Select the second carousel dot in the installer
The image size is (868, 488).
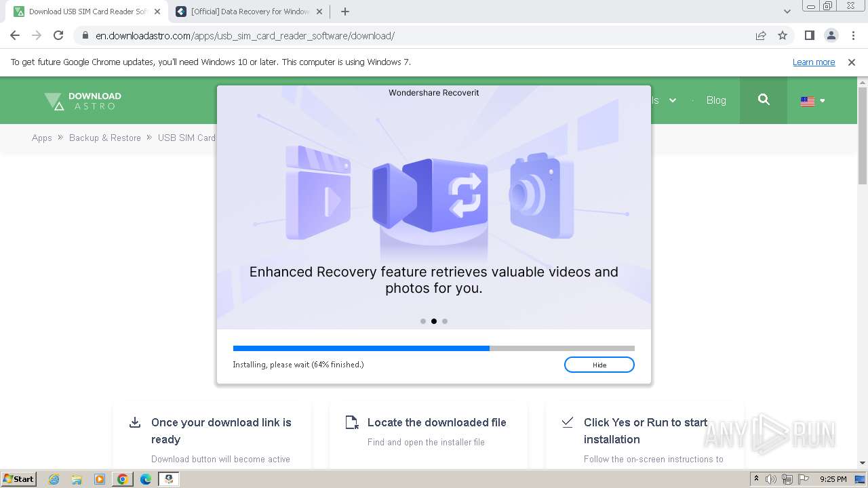434,321
